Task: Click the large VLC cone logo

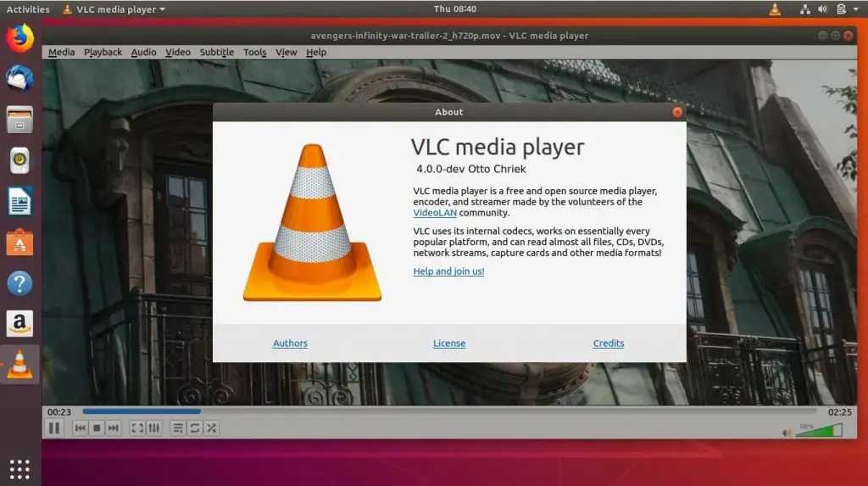Action: (x=312, y=222)
